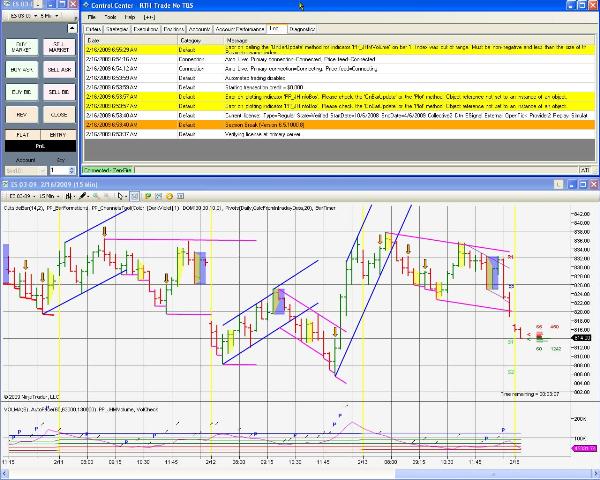Click the chart window title icon

click(5, 184)
